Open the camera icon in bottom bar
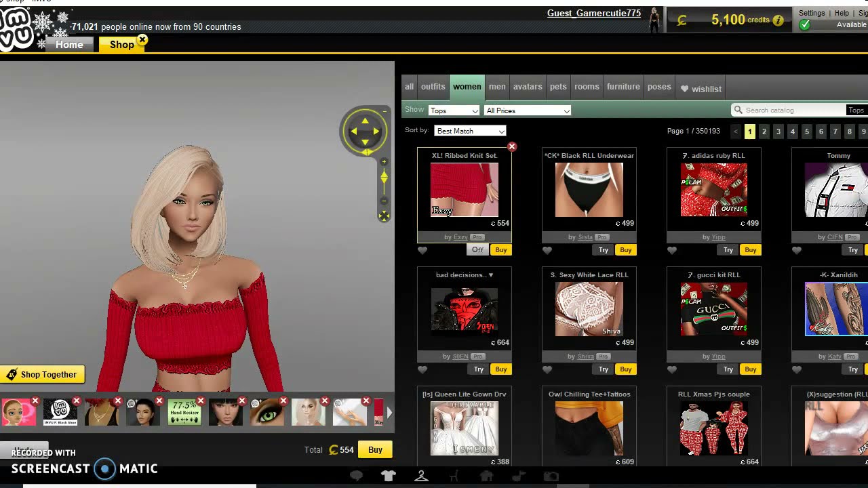868x488 pixels. coord(551,476)
